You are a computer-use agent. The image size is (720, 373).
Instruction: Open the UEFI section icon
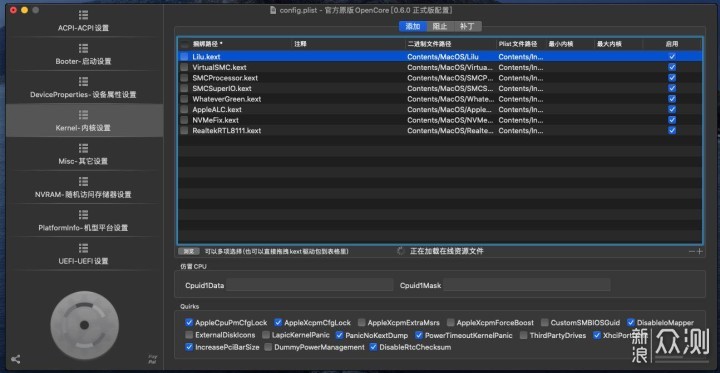tap(83, 248)
